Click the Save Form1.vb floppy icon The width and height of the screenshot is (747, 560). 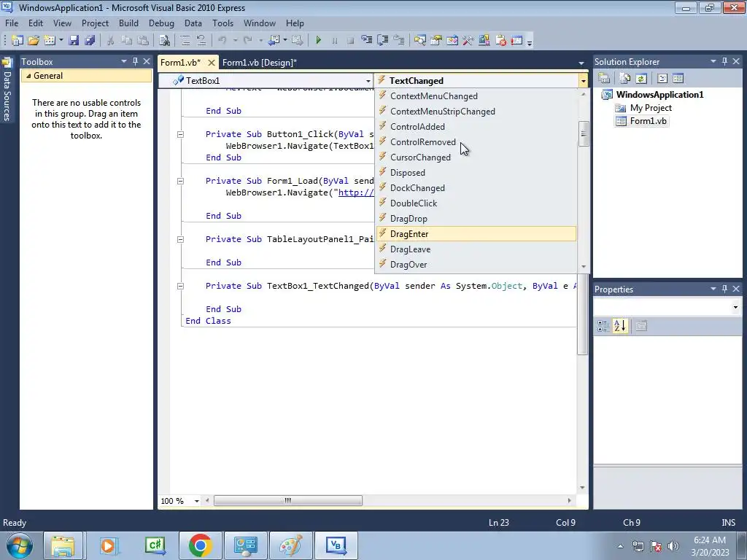coord(74,41)
